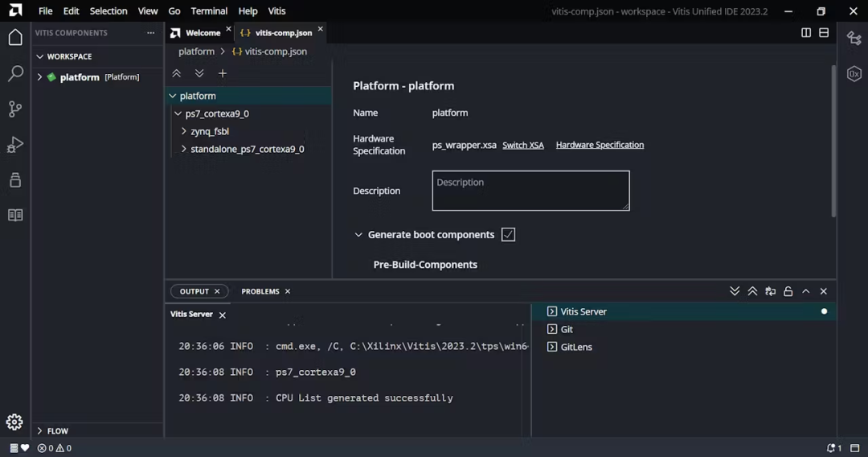Open the Welcome home icon in sidebar

point(15,37)
